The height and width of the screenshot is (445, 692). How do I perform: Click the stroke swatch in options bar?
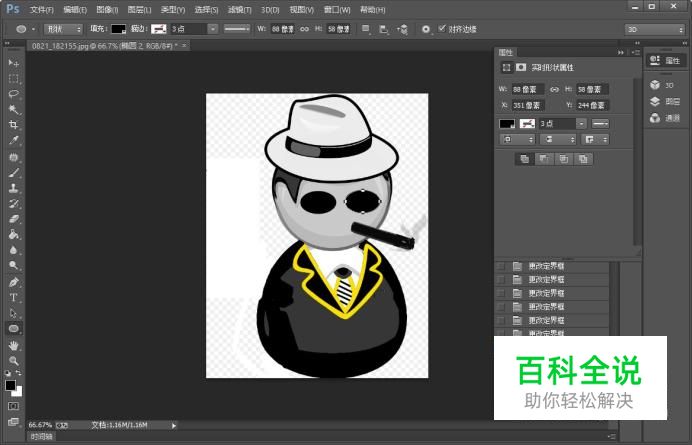click(159, 29)
